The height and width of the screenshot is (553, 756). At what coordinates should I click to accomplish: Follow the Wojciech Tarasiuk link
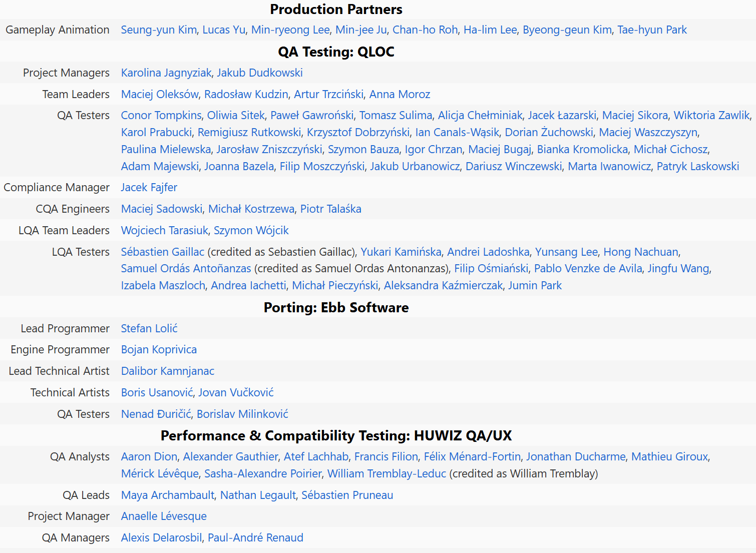(x=165, y=231)
